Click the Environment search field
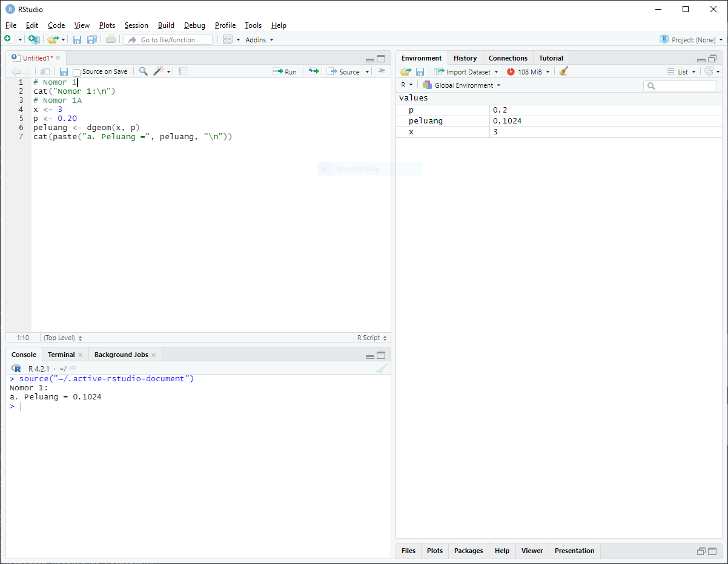The height and width of the screenshot is (564, 728). tap(680, 86)
